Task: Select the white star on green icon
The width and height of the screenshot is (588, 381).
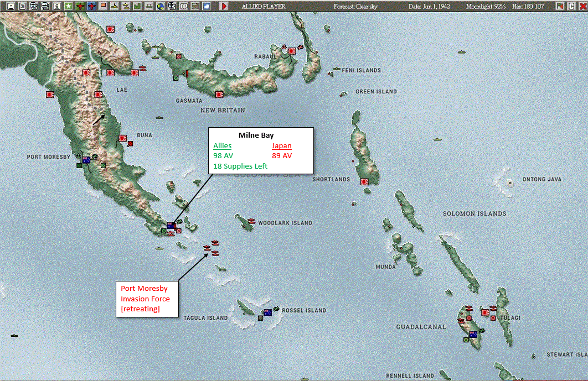Action: 68,6
